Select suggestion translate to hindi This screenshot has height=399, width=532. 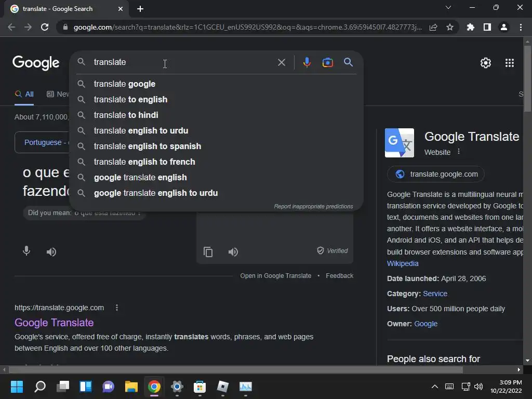pyautogui.click(x=216, y=115)
